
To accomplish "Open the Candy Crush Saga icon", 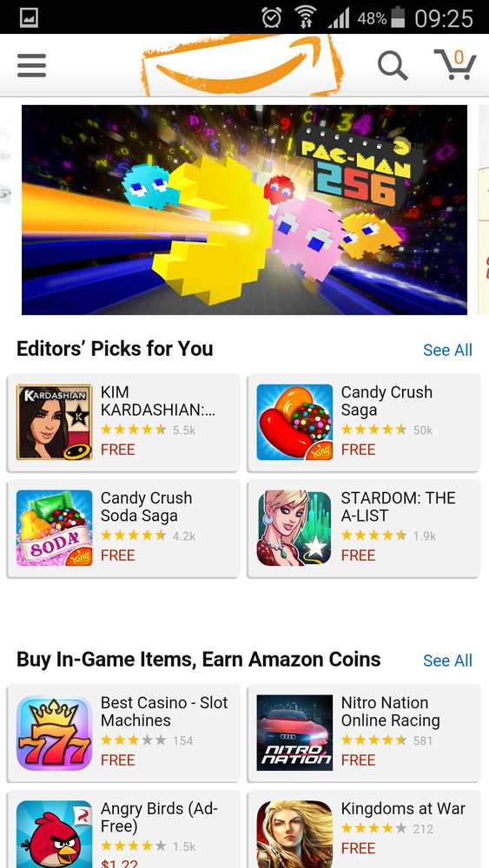I will [x=294, y=423].
